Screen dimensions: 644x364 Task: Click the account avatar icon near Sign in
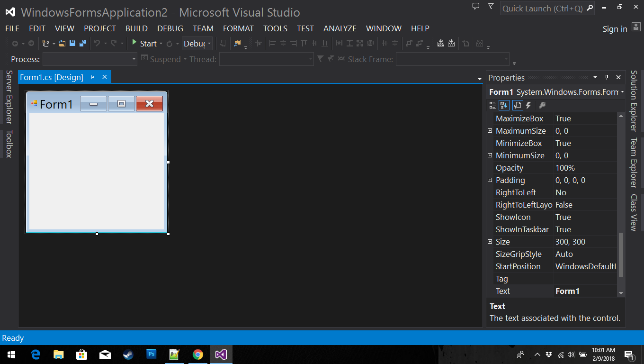pyautogui.click(x=636, y=27)
